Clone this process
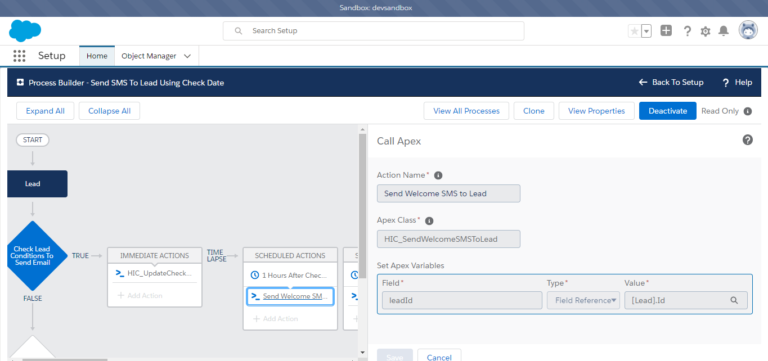 pyautogui.click(x=534, y=111)
